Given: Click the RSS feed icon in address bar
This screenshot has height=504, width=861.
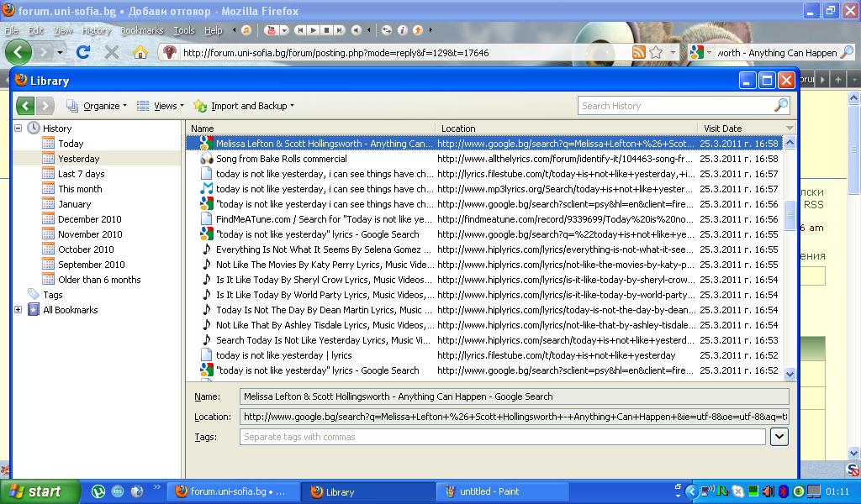Looking at the screenshot, I should [x=639, y=52].
